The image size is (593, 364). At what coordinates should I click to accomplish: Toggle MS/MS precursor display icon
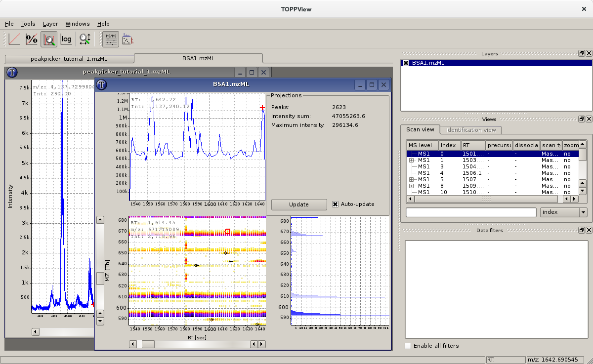(110, 39)
